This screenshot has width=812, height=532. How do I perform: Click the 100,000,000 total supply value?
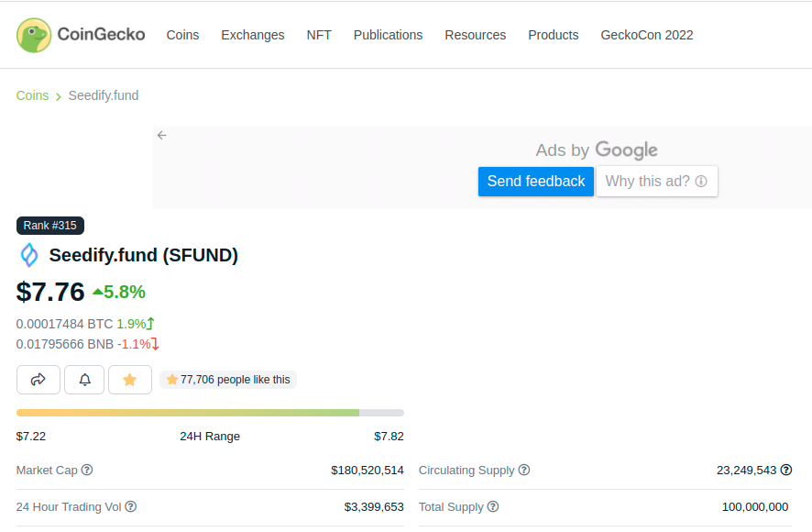755,507
